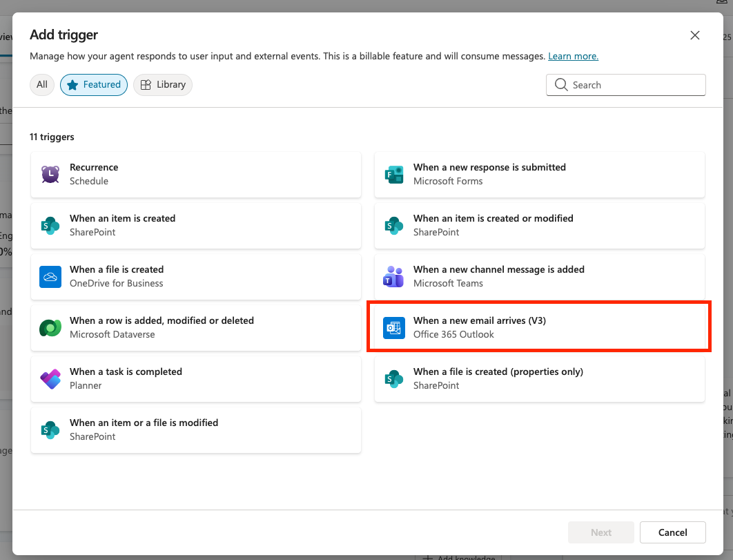733x560 pixels.
Task: Switch to the Library filter
Action: click(x=162, y=84)
